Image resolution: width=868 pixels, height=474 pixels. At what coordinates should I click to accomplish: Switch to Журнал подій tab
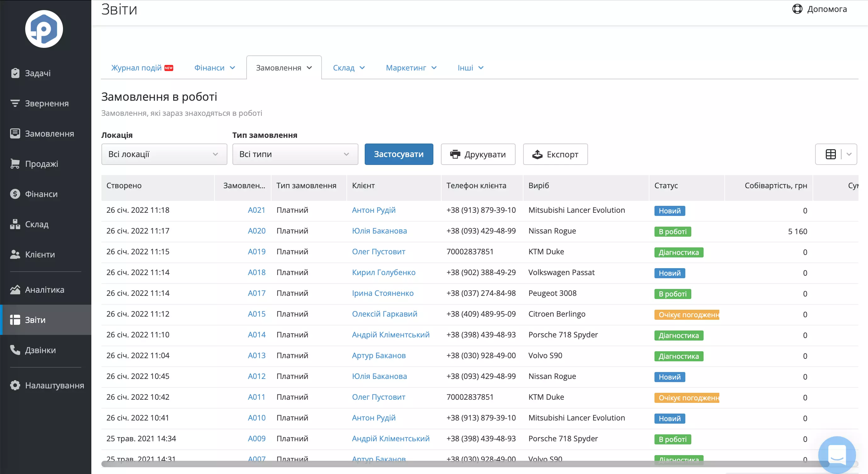142,68
